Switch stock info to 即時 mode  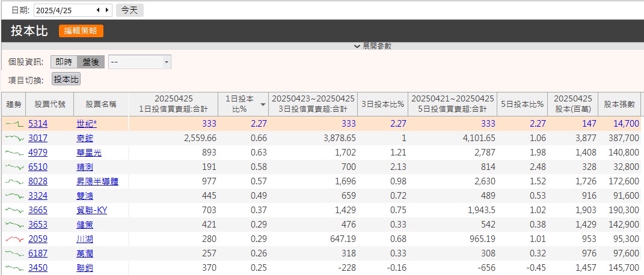[64, 62]
